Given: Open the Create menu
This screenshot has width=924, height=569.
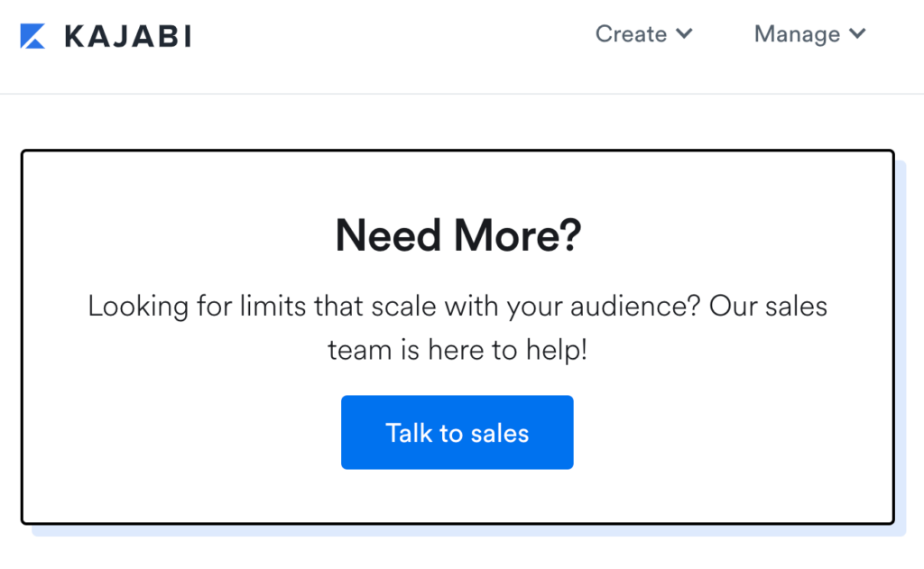Looking at the screenshot, I should click(643, 34).
